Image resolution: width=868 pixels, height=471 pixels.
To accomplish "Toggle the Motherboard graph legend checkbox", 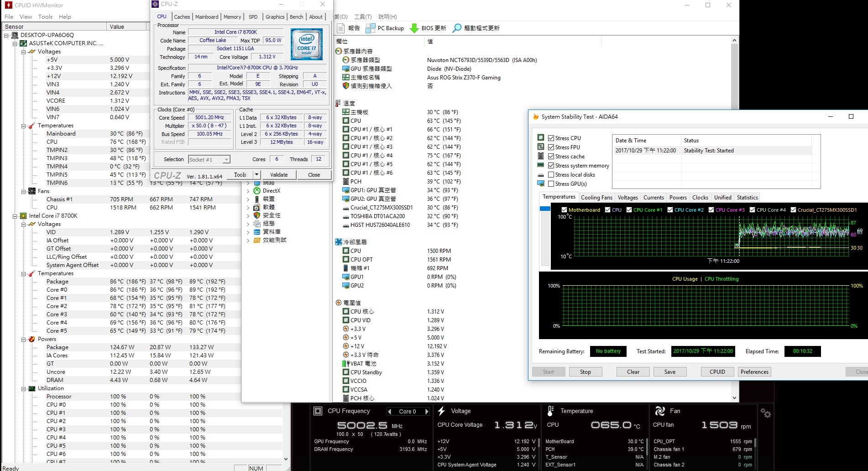I will point(564,210).
